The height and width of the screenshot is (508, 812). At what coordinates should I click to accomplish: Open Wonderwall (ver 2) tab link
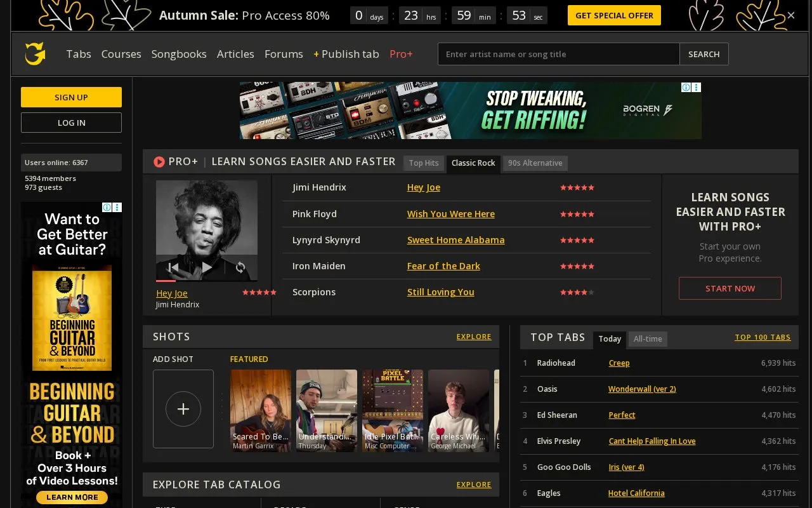[642, 389]
